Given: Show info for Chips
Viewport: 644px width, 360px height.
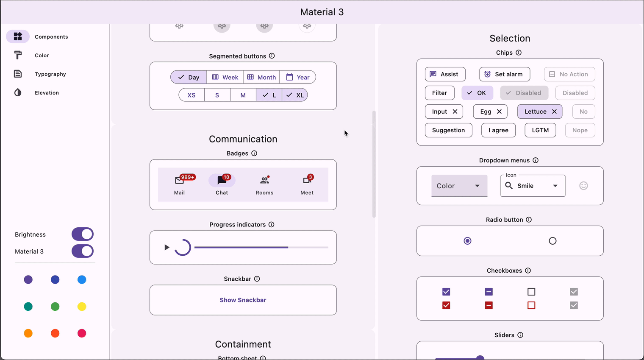Looking at the screenshot, I should click(x=519, y=53).
